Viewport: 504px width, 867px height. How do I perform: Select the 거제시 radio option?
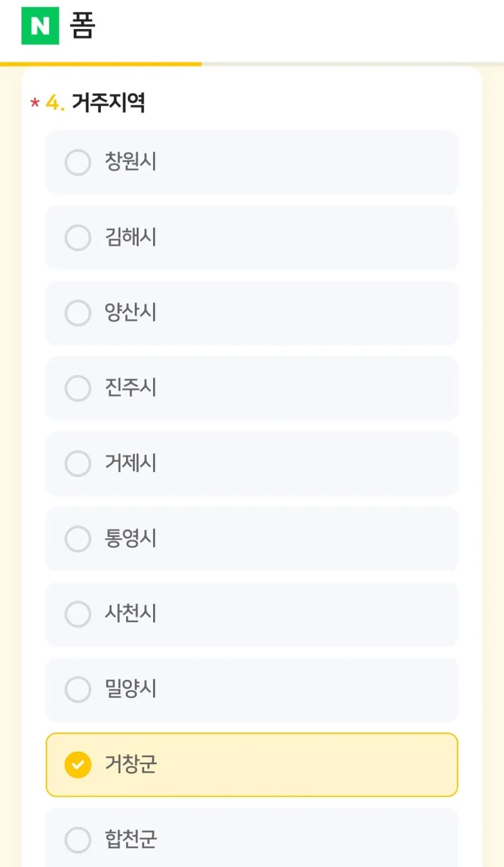pos(78,464)
